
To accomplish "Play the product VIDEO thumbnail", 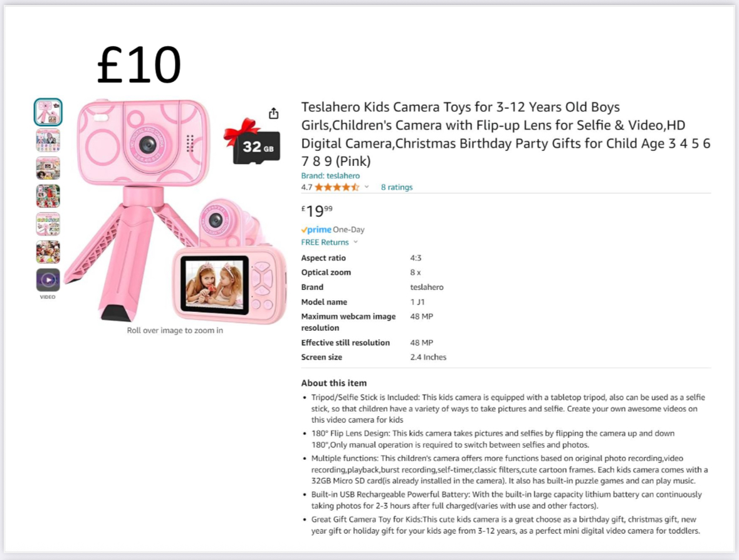I will tap(48, 280).
